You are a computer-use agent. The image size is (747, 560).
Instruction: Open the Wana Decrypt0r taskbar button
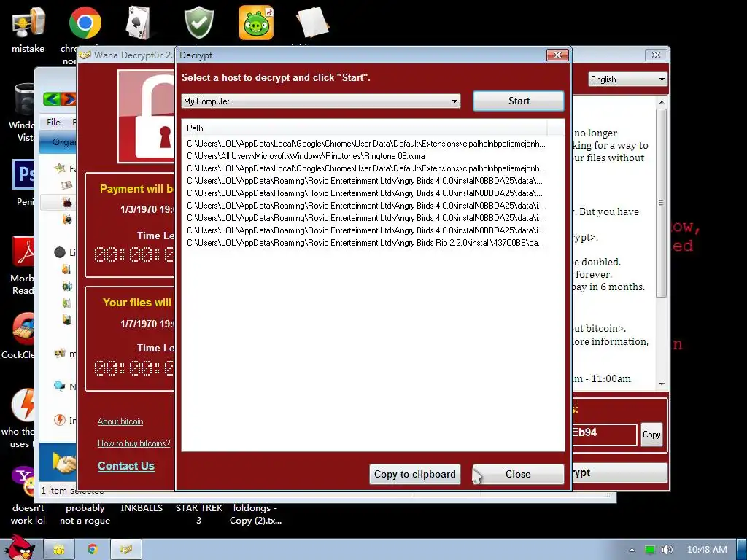point(125,550)
